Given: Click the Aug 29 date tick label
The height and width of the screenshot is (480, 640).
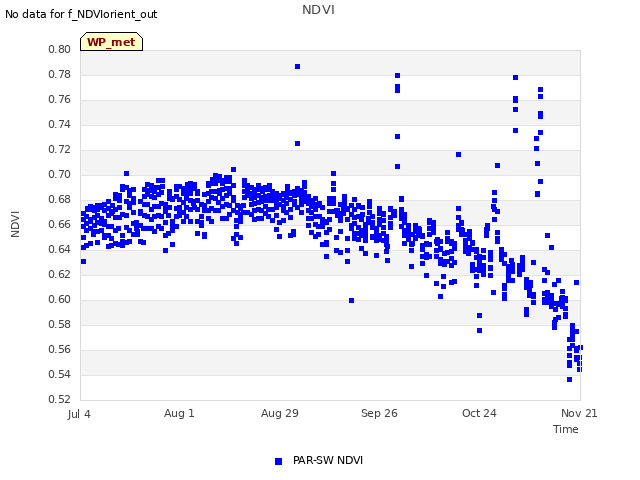Looking at the screenshot, I should click(280, 413).
